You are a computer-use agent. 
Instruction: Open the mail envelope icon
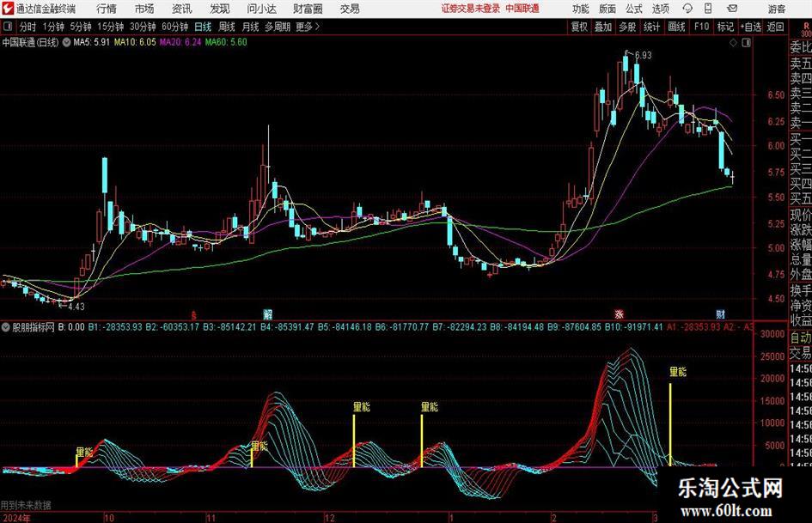(732, 9)
